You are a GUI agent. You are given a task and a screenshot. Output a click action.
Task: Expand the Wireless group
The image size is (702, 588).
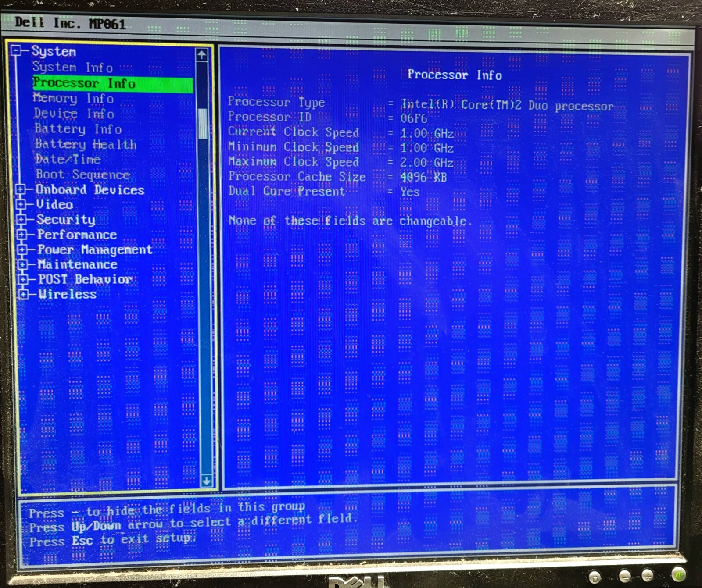24,294
